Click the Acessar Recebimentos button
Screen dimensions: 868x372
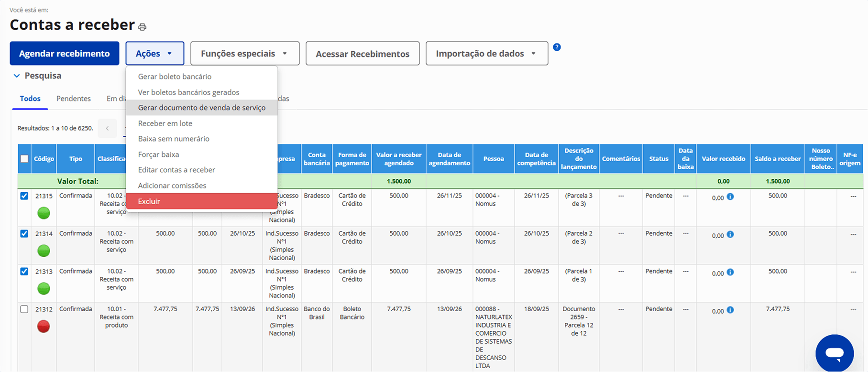[x=362, y=54]
